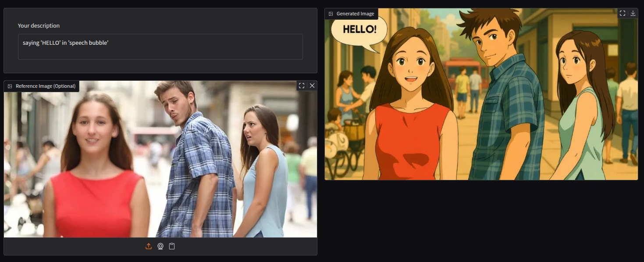Click the 'Generated Image' label
Screen dimensions: 644x262
tap(356, 14)
